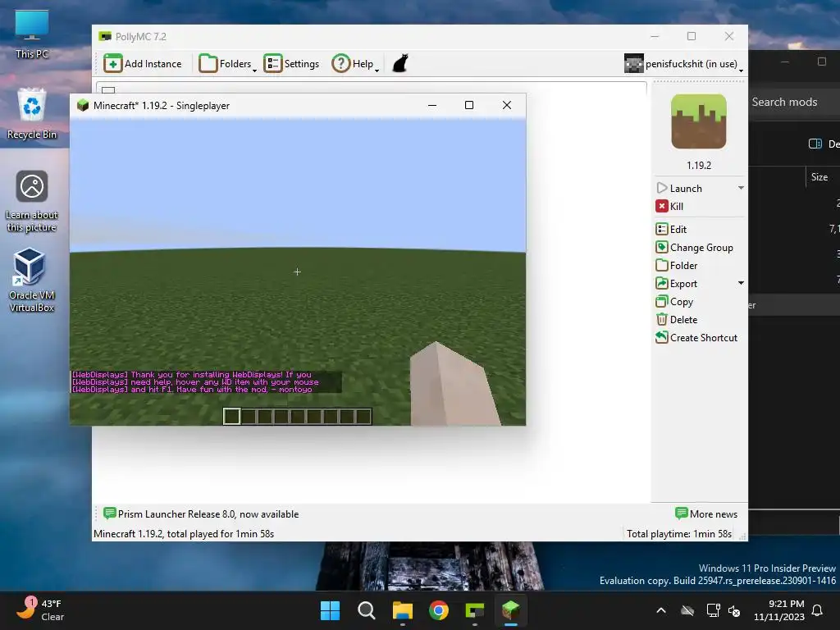The image size is (840, 630).
Task: Click the resize grip in PollyMC corner
Action: [743, 536]
